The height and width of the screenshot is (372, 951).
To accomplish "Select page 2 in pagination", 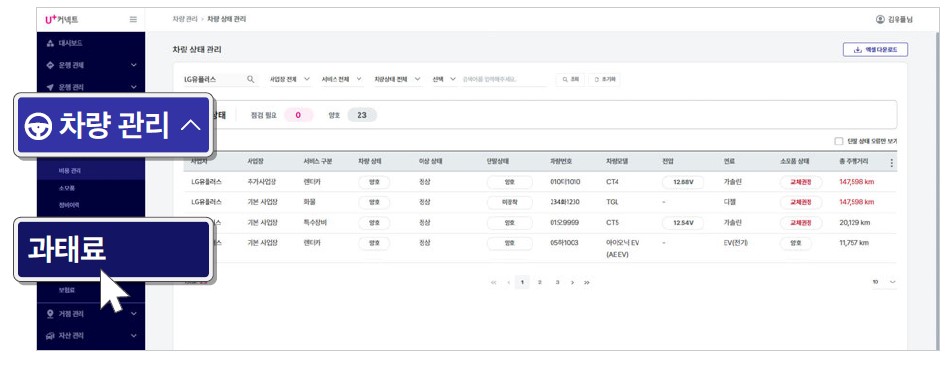I will coord(540,282).
